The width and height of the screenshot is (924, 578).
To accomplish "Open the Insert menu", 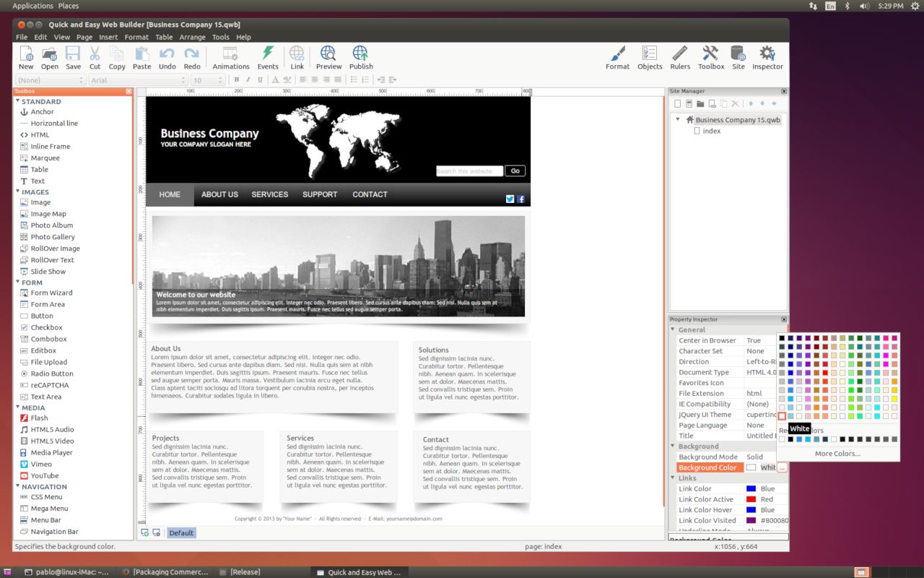I will click(108, 37).
